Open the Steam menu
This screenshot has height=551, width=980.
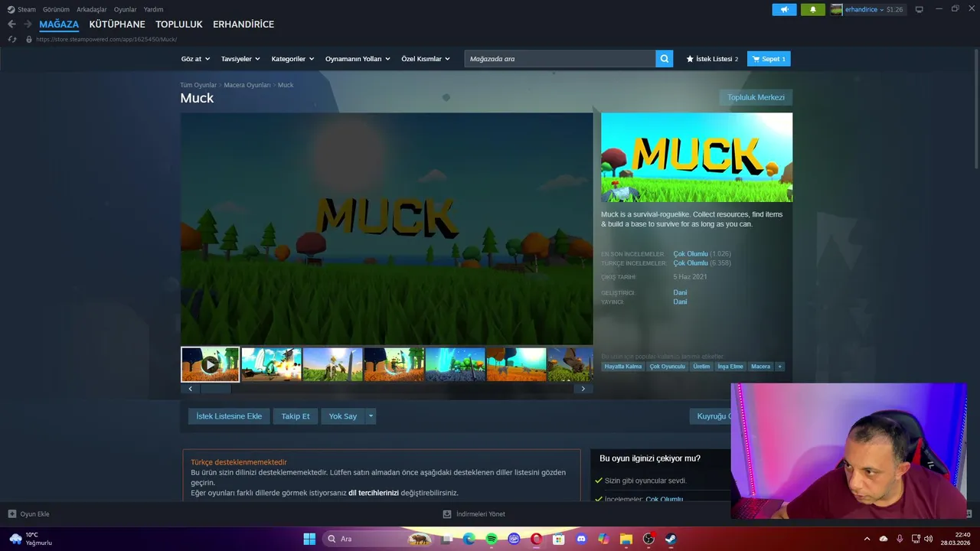[x=21, y=9]
